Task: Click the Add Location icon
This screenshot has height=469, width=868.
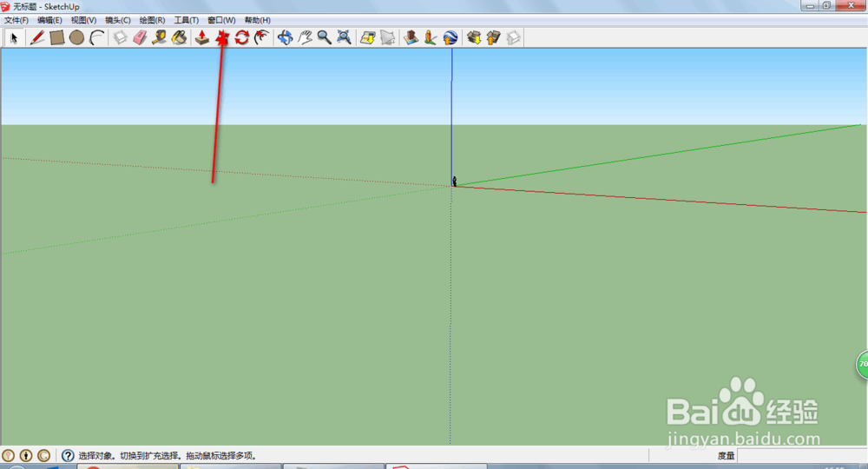Action: (x=367, y=37)
